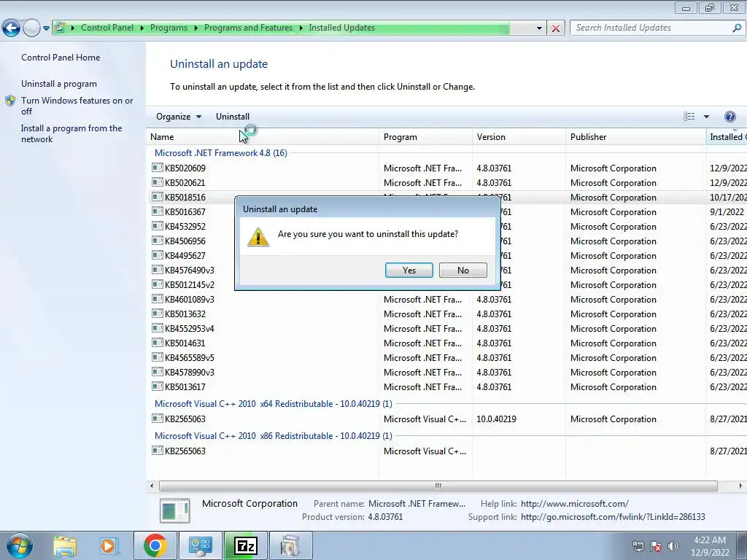The height and width of the screenshot is (560, 747).
Task: Open the http://www.microsoft.com/ help link
Action: click(575, 504)
